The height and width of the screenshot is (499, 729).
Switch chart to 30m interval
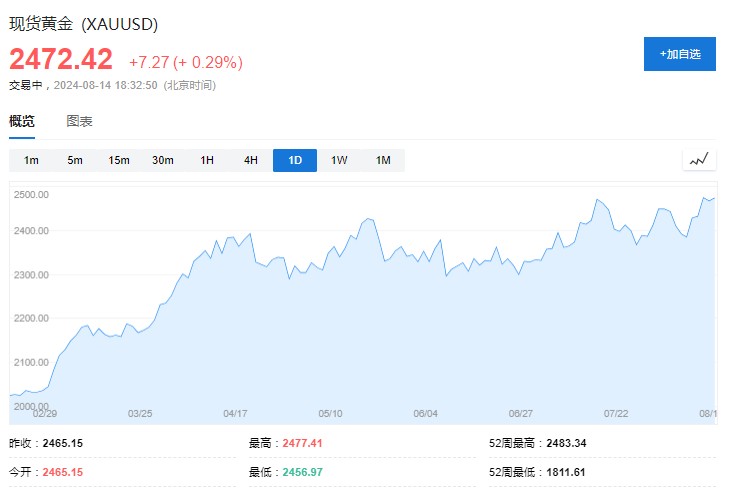[x=163, y=160]
